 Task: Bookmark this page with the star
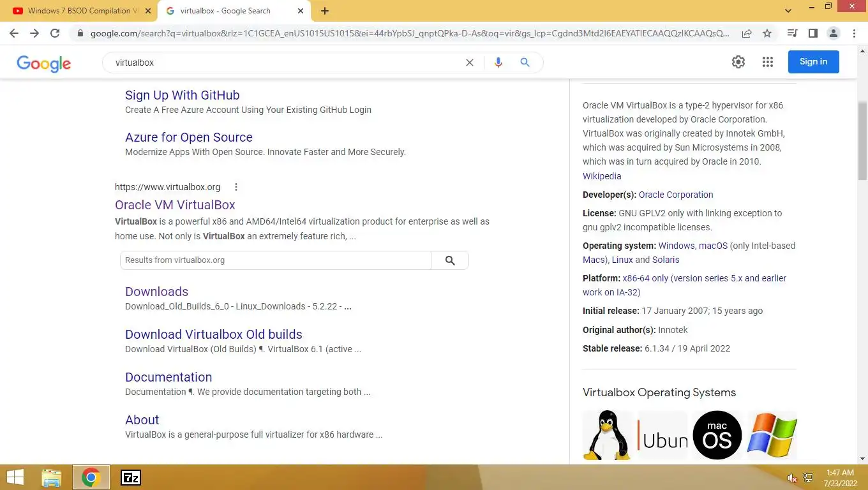(x=767, y=33)
